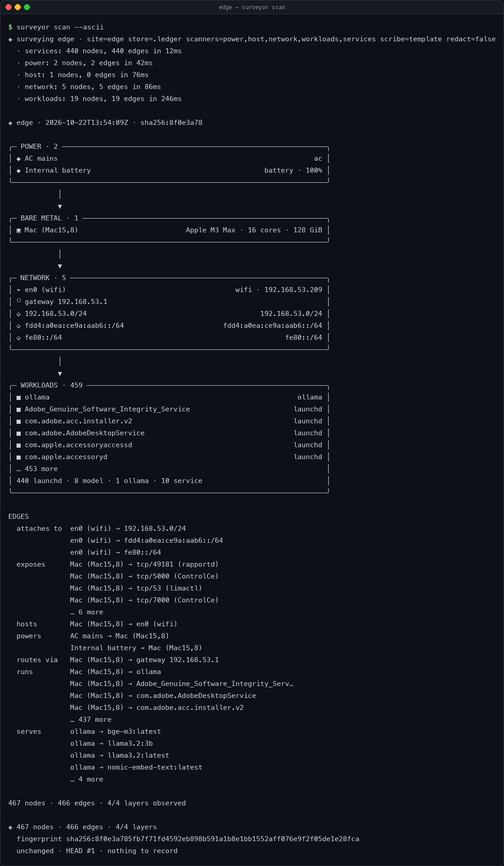The image size is (504, 866).
Task: Click 'Mac (Mac15,8) → tcp/53 (limactl)'
Action: (x=136, y=588)
